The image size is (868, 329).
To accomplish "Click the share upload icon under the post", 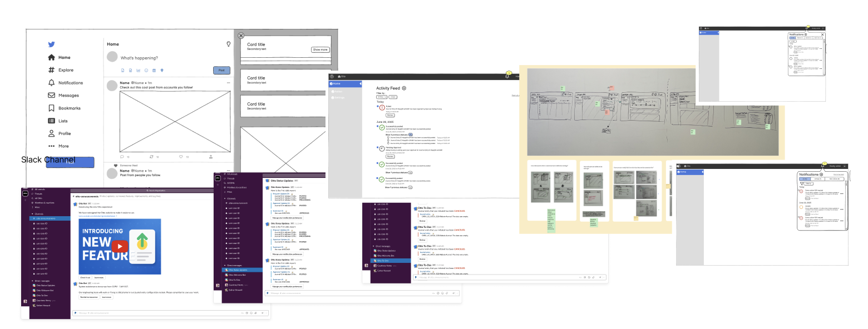I will point(211,157).
